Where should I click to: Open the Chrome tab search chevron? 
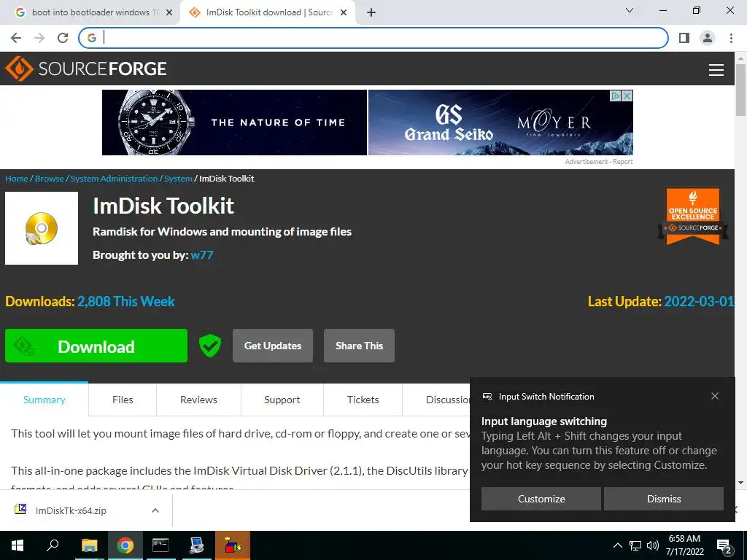[630, 10]
